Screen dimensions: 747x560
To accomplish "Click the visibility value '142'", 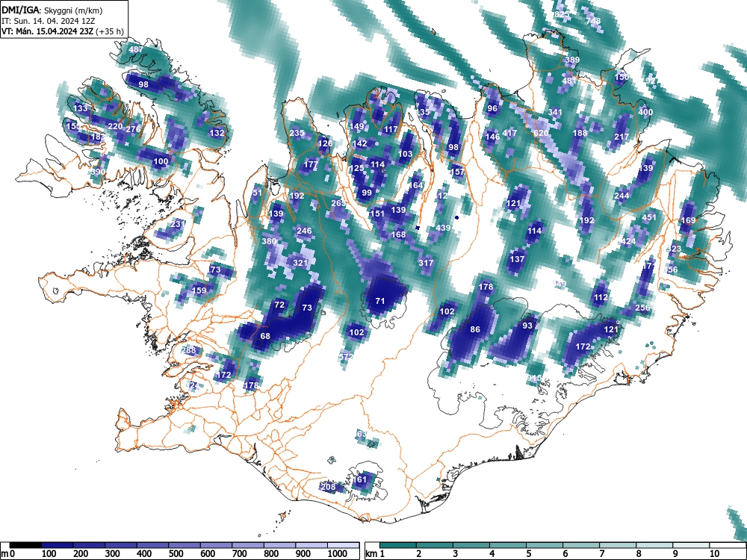I will click(x=360, y=143).
